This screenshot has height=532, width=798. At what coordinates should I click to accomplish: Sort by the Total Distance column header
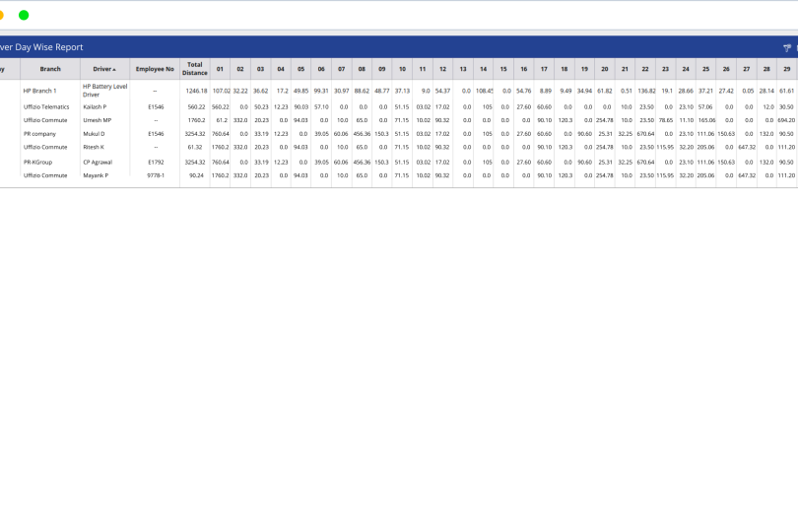tap(195, 70)
